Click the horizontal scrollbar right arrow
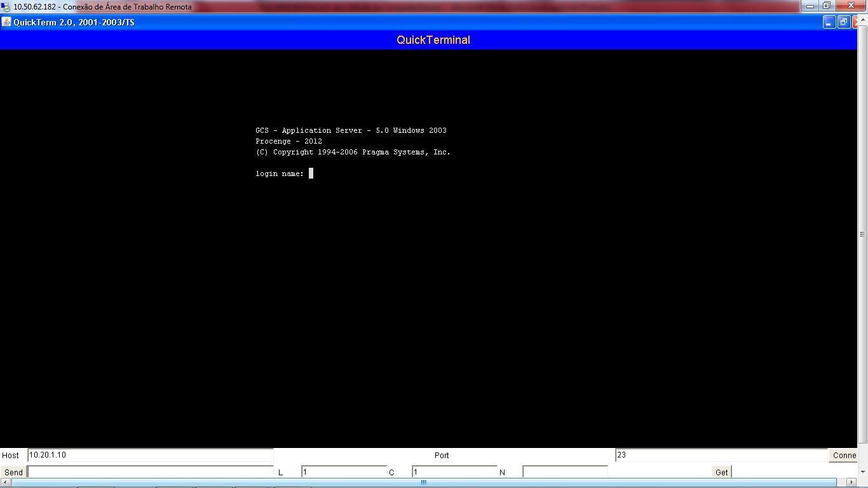868x488 pixels. 851,483
